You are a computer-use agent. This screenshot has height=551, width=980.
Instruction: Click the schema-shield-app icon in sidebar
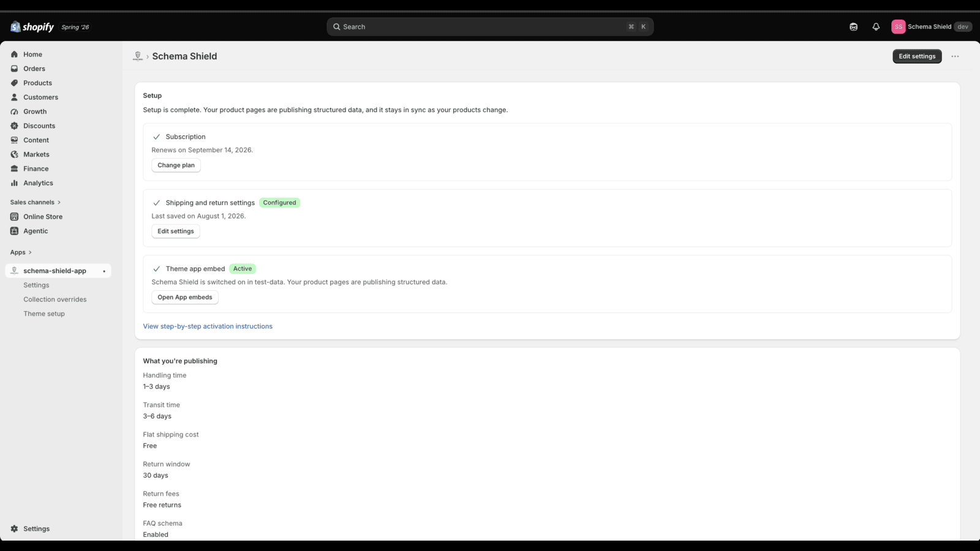14,271
